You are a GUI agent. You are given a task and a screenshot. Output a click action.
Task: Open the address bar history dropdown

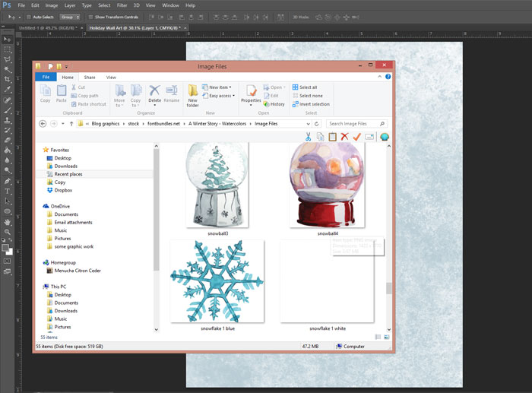point(308,124)
